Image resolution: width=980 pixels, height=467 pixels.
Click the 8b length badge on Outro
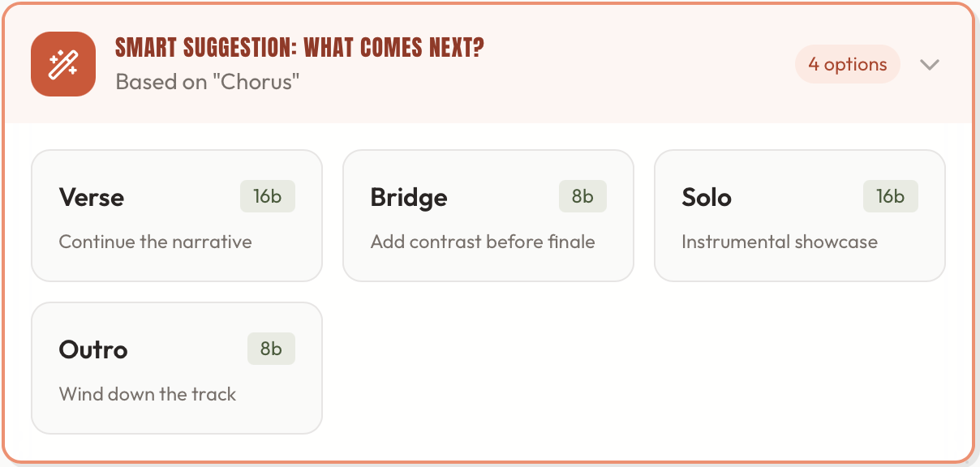coord(271,349)
